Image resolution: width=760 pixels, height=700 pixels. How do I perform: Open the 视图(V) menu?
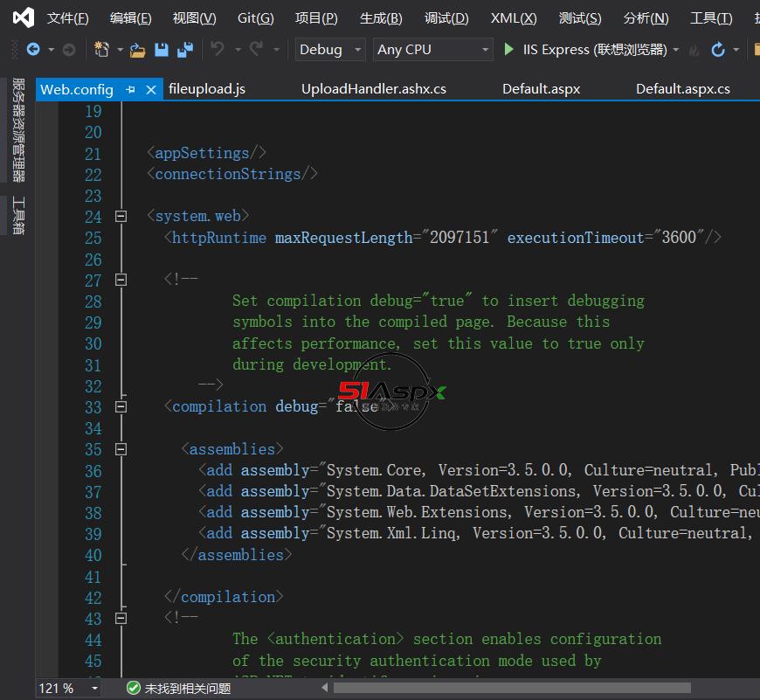point(194,18)
